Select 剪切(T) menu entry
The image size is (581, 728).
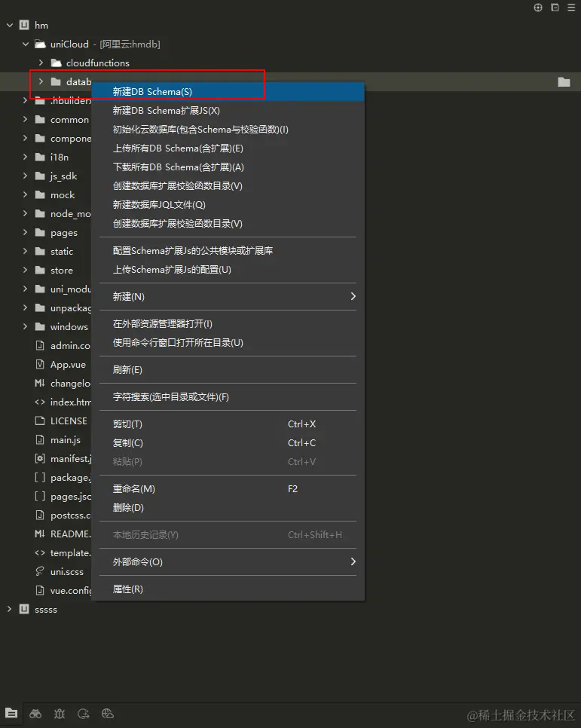click(228, 424)
